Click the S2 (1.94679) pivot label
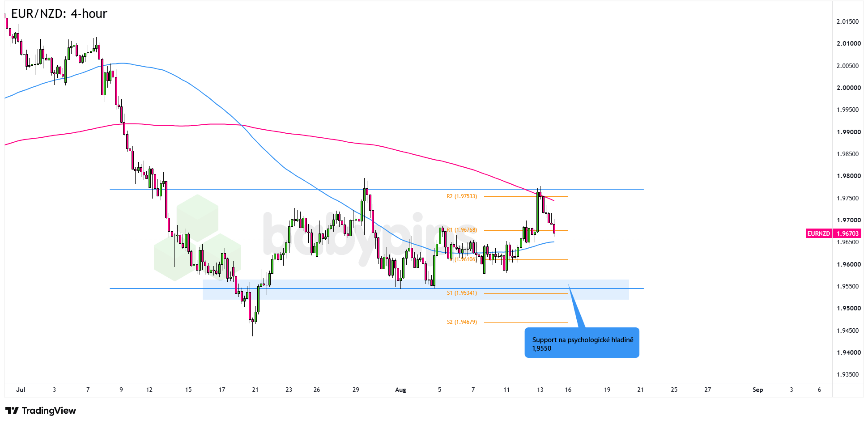The height and width of the screenshot is (424, 868). [462, 322]
